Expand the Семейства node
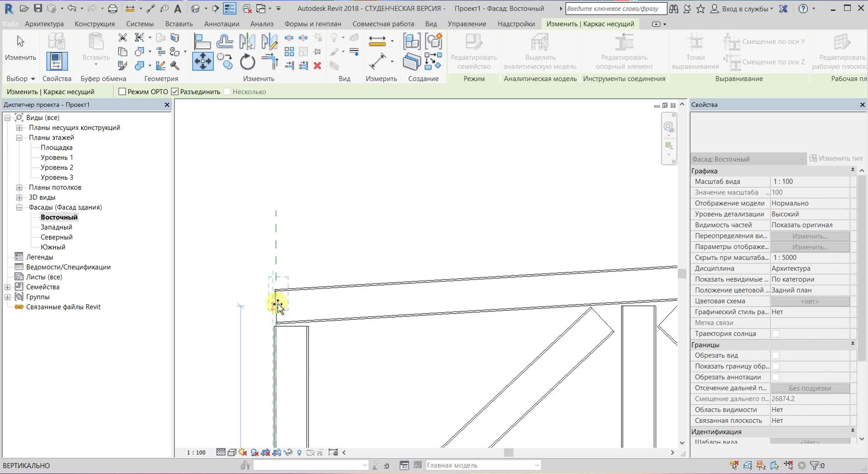Viewport: 868px width, 474px height. (8, 287)
